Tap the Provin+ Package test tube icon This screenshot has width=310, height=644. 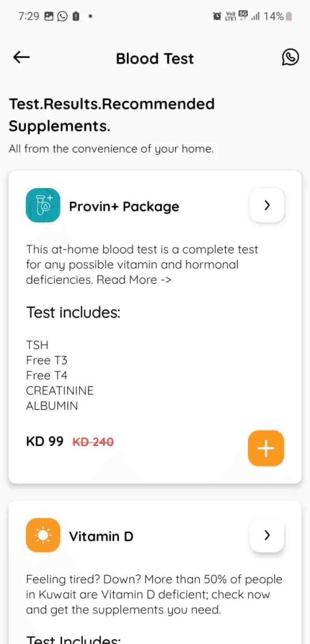tap(43, 205)
